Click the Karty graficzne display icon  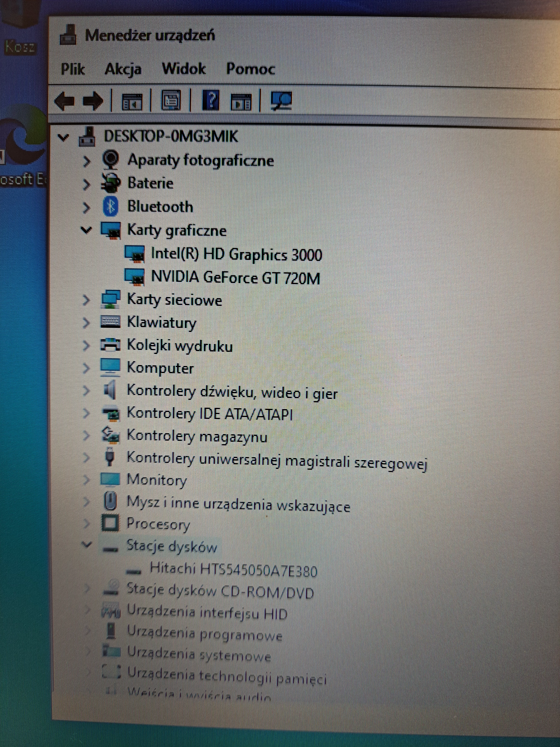tap(111, 230)
